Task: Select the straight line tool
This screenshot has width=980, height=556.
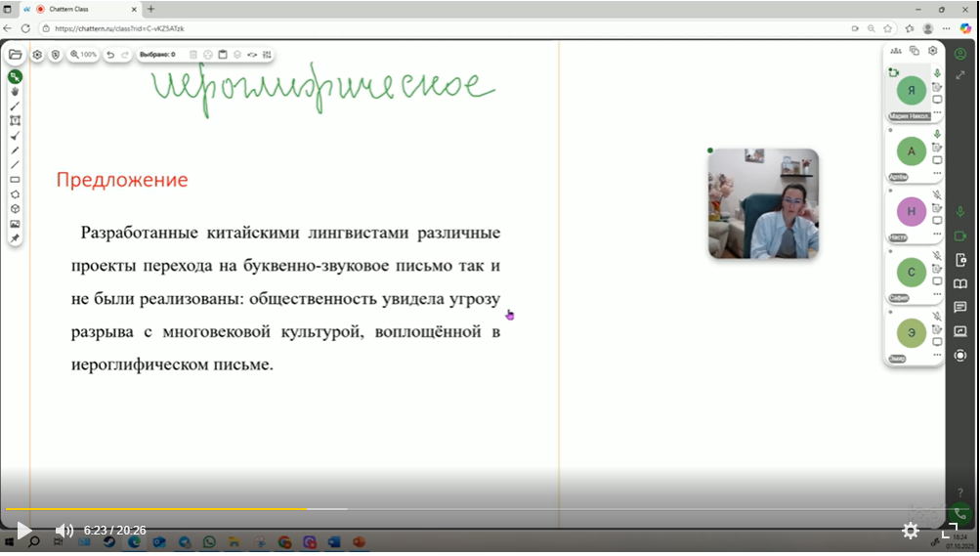Action: 15,165
